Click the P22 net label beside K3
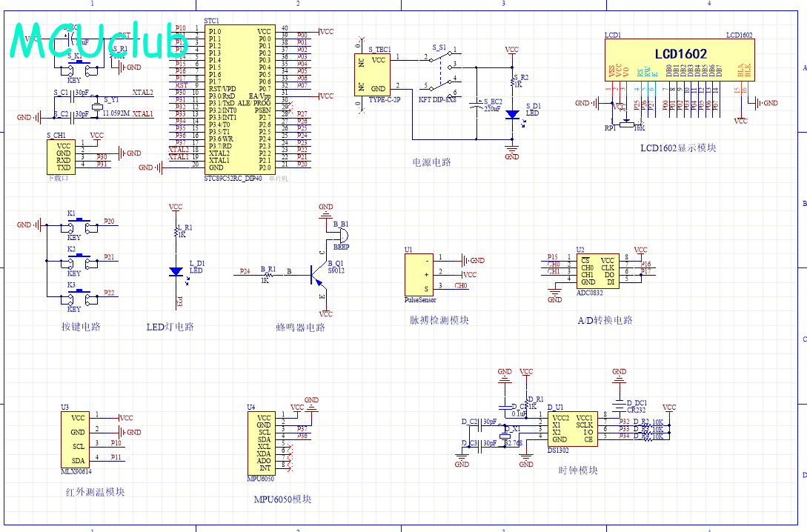The width and height of the screenshot is (807, 532). tap(109, 293)
